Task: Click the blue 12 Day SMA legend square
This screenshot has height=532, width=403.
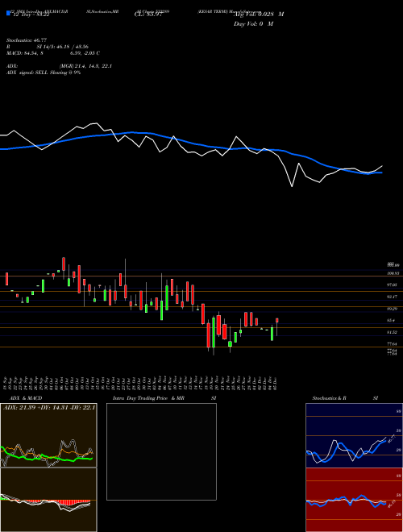Action: [x=8, y=14]
